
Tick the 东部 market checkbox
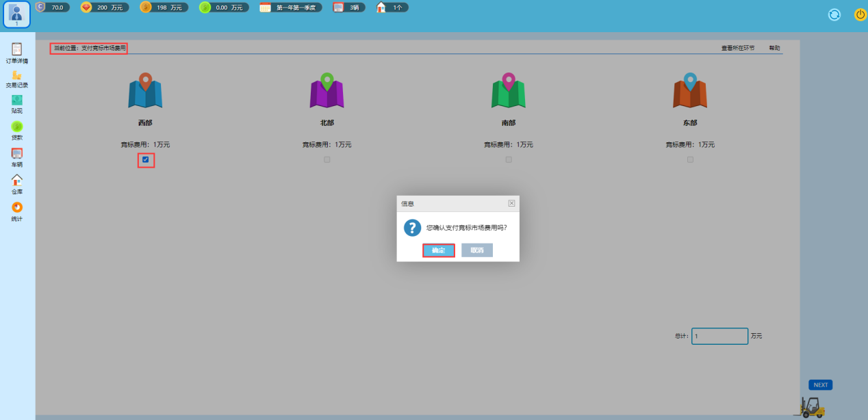(690, 159)
